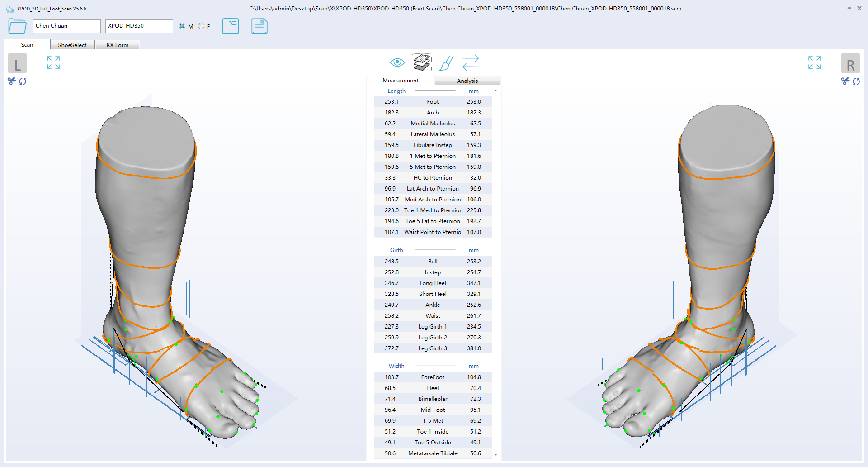Click the save floppy disk icon
Viewport: 868px width, 467px height.
259,26
